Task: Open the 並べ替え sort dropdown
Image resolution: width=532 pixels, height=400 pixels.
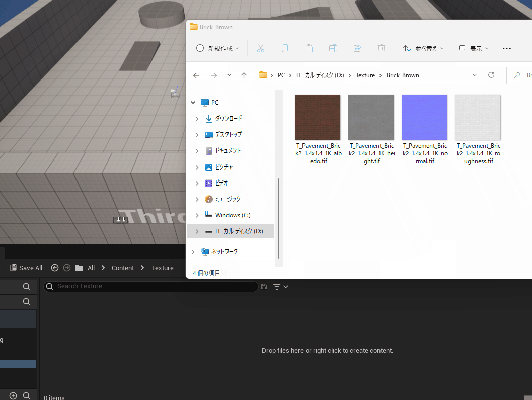Action: click(423, 48)
